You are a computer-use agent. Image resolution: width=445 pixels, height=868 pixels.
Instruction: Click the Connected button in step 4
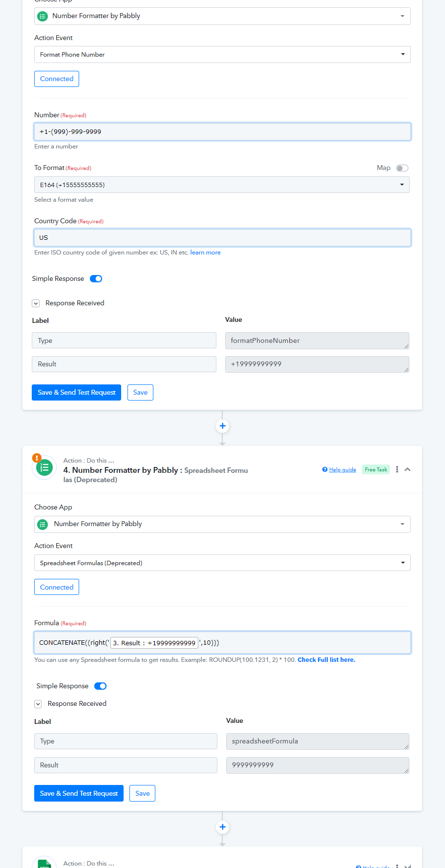tap(57, 587)
